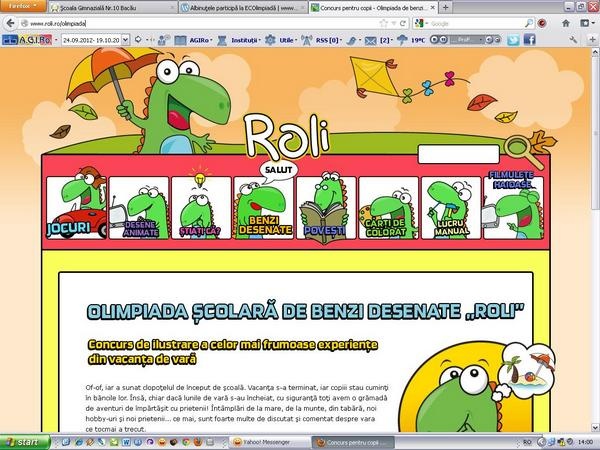The width and height of the screenshot is (600, 450).
Task: Go to Firefox home page
Action: [566, 23]
